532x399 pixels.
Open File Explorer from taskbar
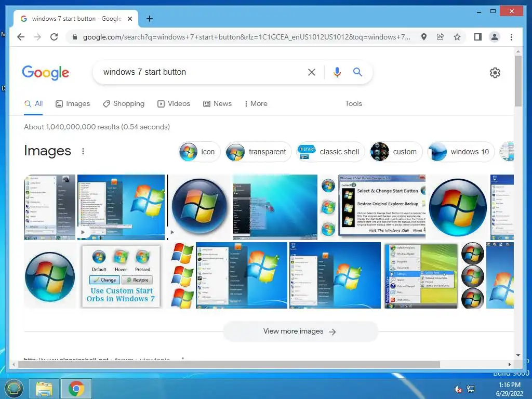tap(44, 389)
